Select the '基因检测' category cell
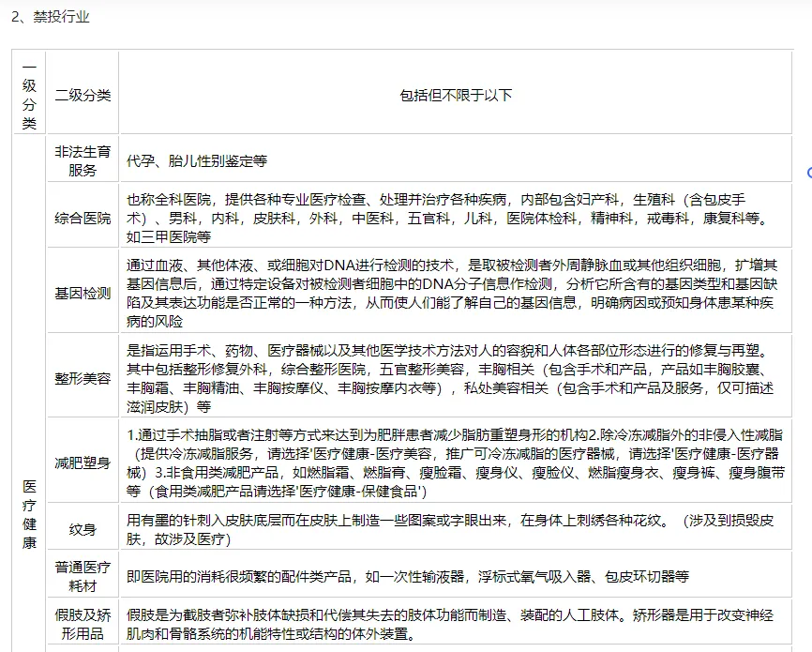 [x=83, y=290]
